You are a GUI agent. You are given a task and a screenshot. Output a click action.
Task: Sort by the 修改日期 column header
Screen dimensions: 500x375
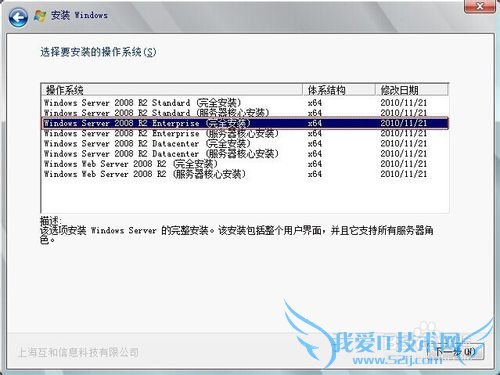[x=412, y=90]
